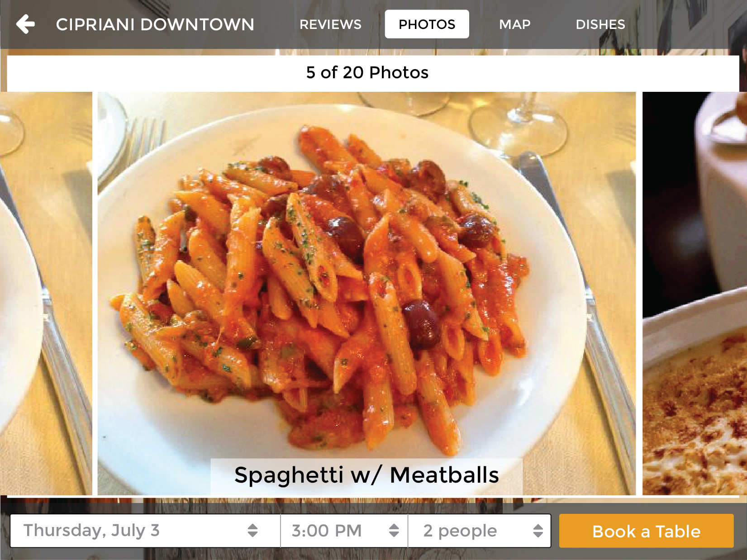This screenshot has width=747, height=560.
Task: Open the Thursday, July 3 date dropdown
Action: [145, 531]
